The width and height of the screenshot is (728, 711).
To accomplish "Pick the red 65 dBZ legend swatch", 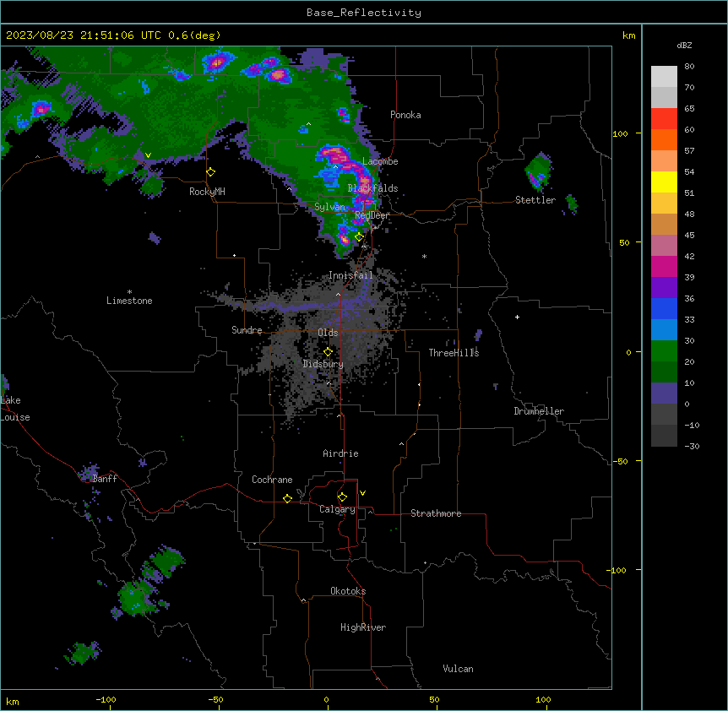I will click(664, 119).
